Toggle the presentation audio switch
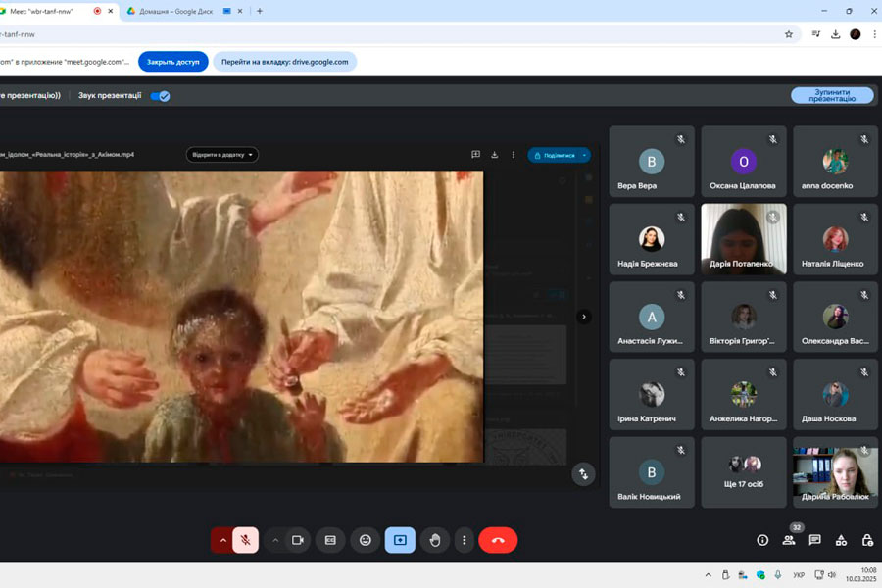Viewport: 882px width, 588px height. tap(161, 96)
